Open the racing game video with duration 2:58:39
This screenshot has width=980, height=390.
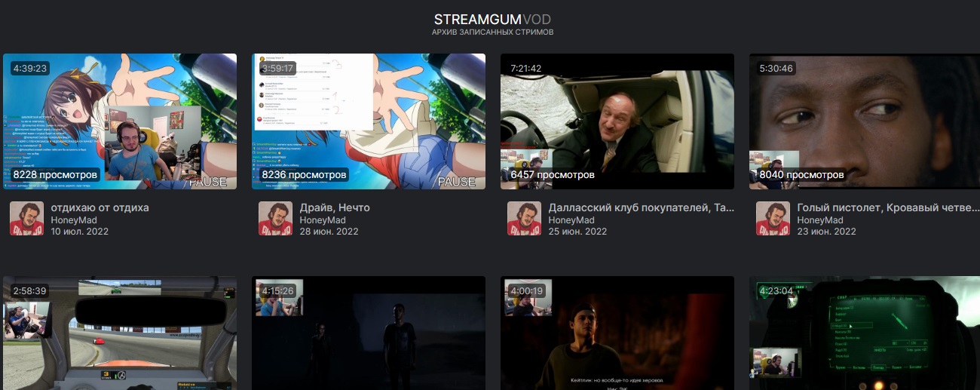(x=120, y=333)
